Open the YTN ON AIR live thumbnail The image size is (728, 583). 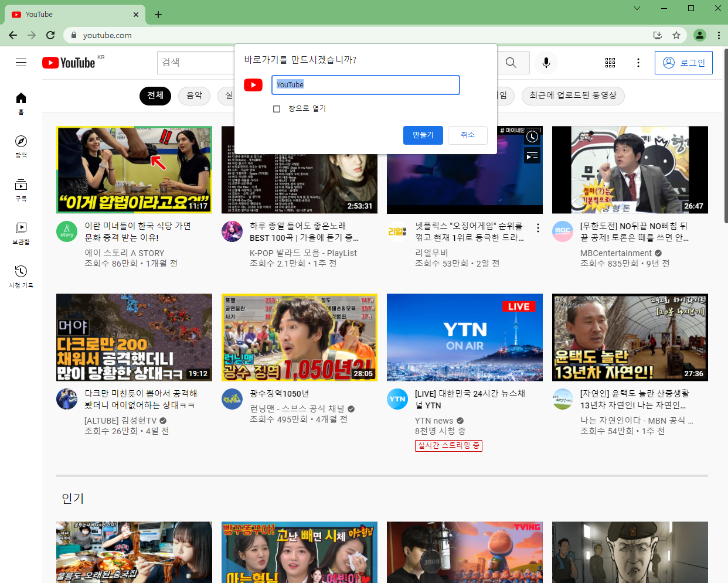[465, 337]
